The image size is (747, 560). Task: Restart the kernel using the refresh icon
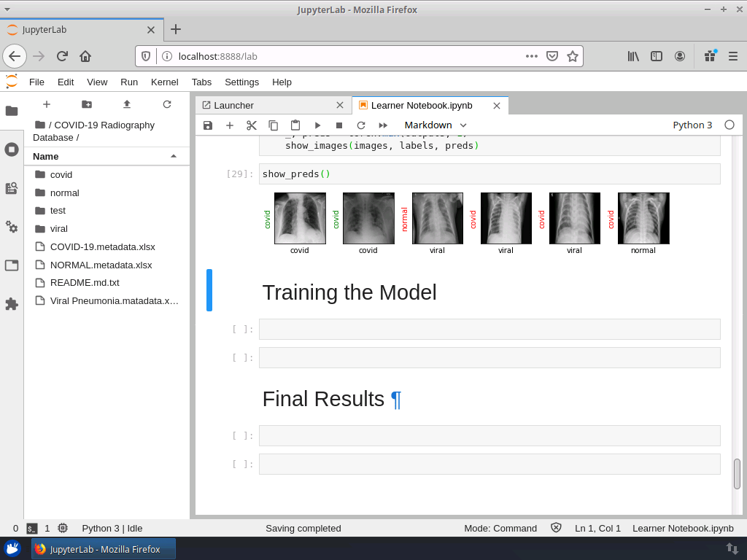360,125
